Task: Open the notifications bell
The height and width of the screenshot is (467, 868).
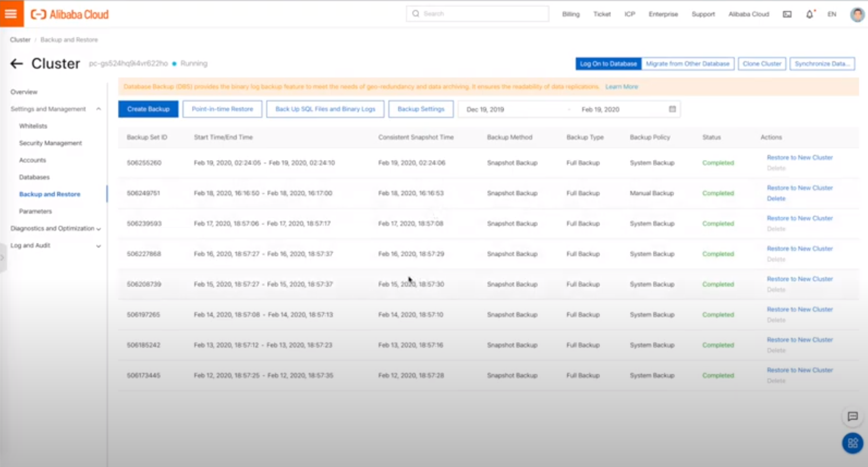Action: click(808, 14)
